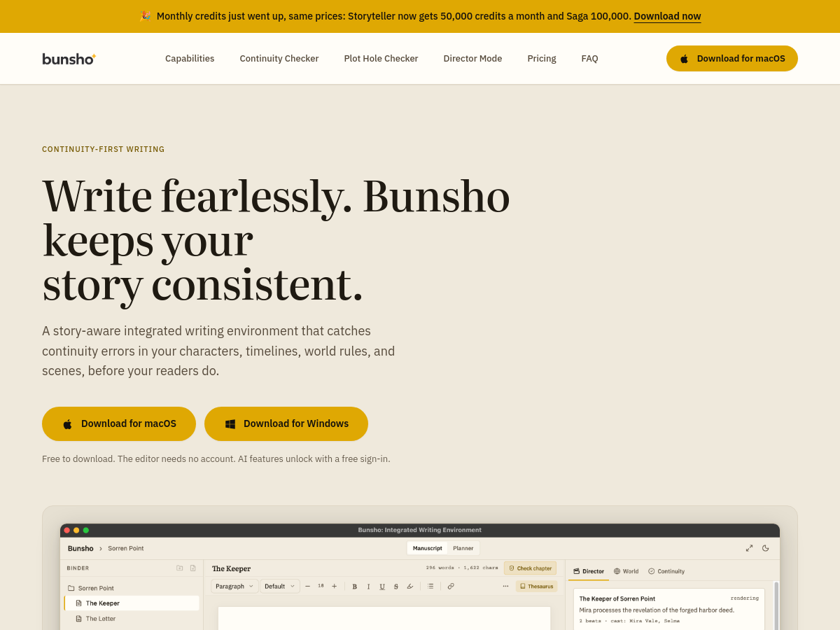The width and height of the screenshot is (840, 630).
Task: Switch to the Continuity panel tab
Action: coord(666,571)
